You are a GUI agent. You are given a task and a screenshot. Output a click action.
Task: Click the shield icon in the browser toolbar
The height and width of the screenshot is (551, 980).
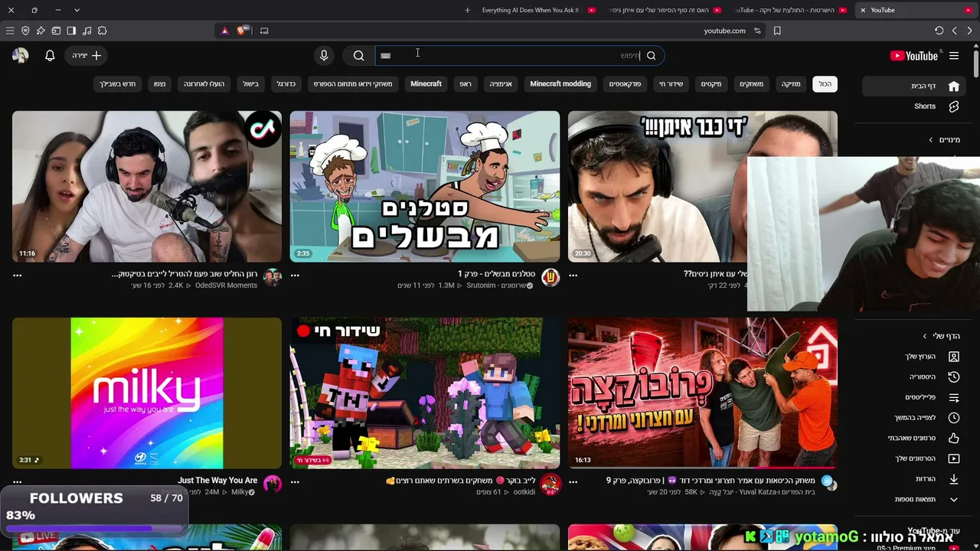(25, 31)
